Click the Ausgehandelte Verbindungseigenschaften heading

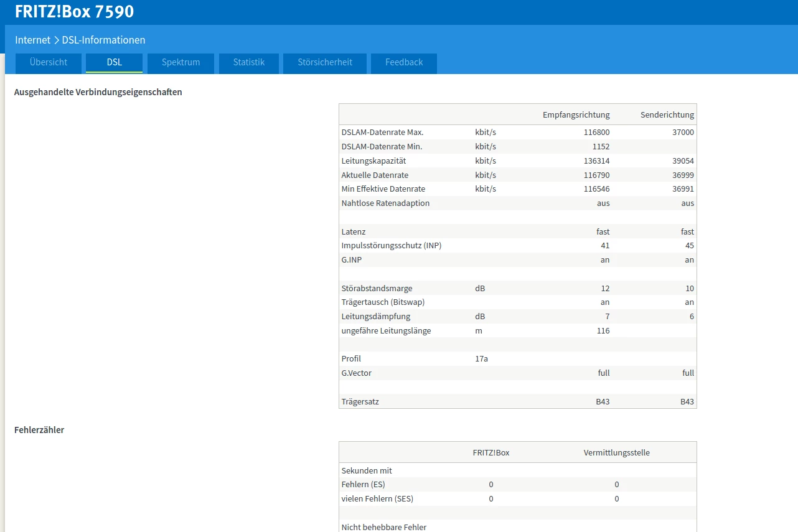point(98,92)
